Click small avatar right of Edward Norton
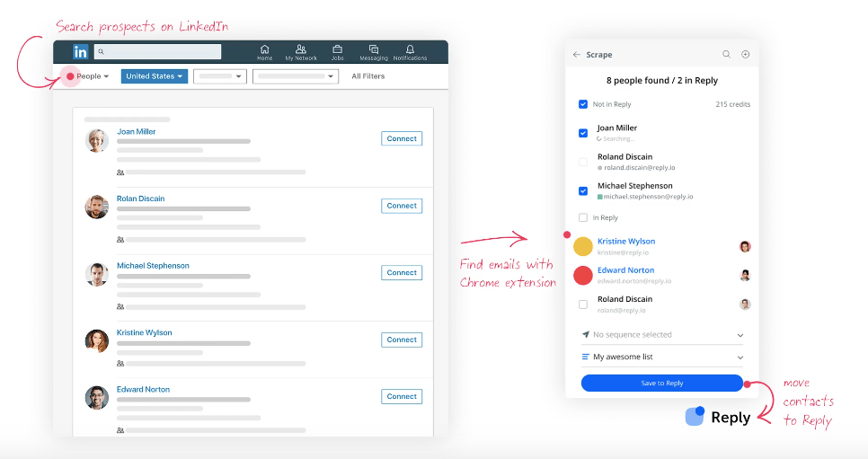 (745, 275)
